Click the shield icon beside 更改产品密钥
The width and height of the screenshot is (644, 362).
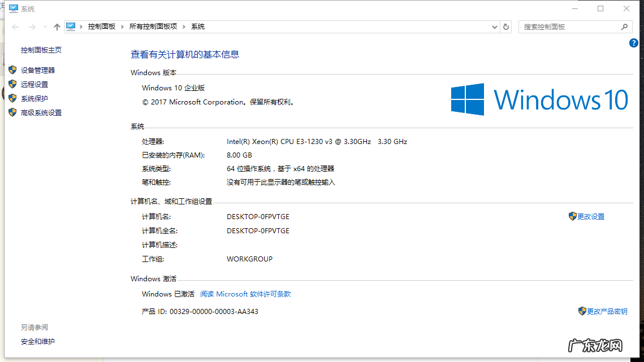582,311
